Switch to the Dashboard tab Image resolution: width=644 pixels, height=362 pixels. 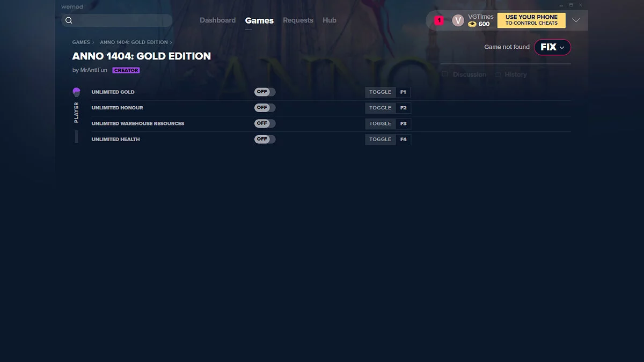point(217,20)
